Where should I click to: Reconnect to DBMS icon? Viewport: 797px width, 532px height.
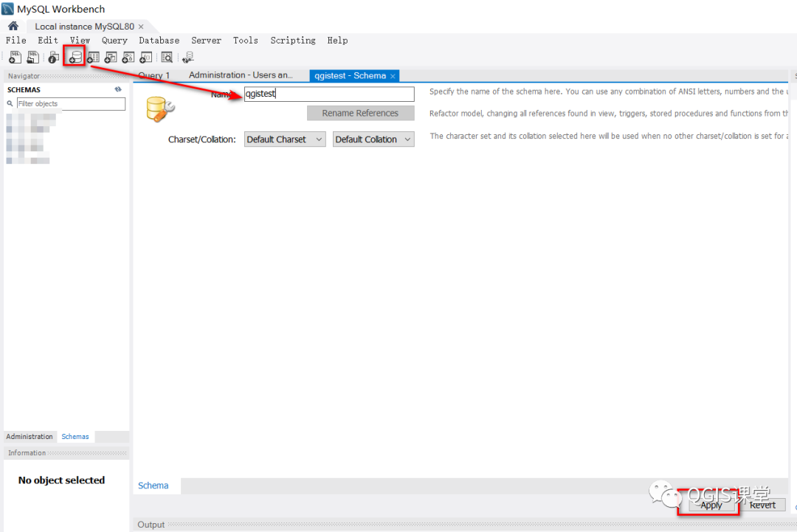(188, 58)
